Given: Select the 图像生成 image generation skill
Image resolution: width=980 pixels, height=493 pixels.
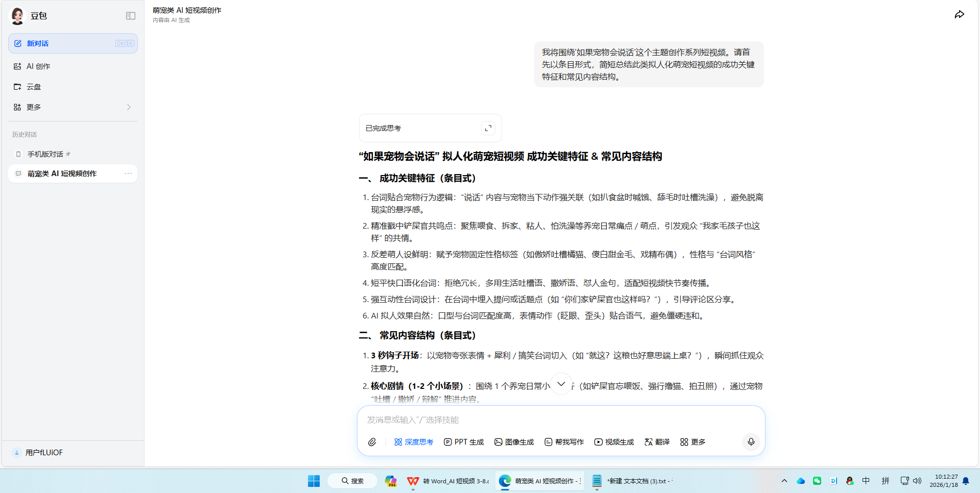Looking at the screenshot, I should (514, 442).
